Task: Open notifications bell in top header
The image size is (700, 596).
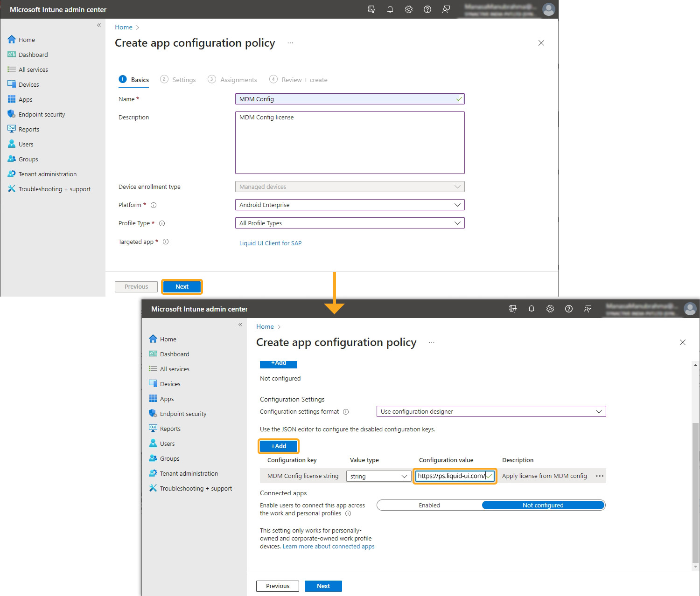Action: coord(390,9)
